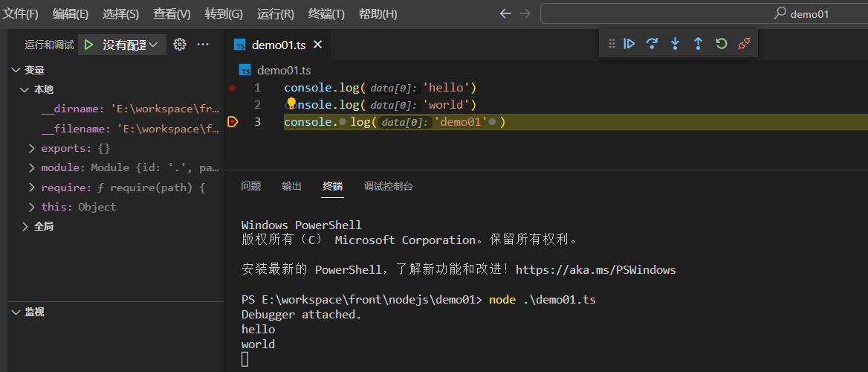The image size is (868, 372).
Task: Open the 帮助(H) menu
Action: point(378,14)
